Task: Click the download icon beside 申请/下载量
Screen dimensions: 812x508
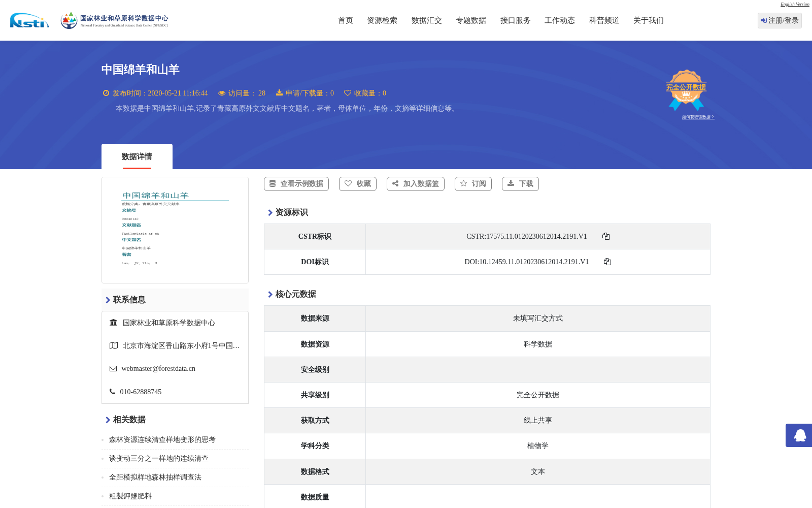Action: point(279,93)
